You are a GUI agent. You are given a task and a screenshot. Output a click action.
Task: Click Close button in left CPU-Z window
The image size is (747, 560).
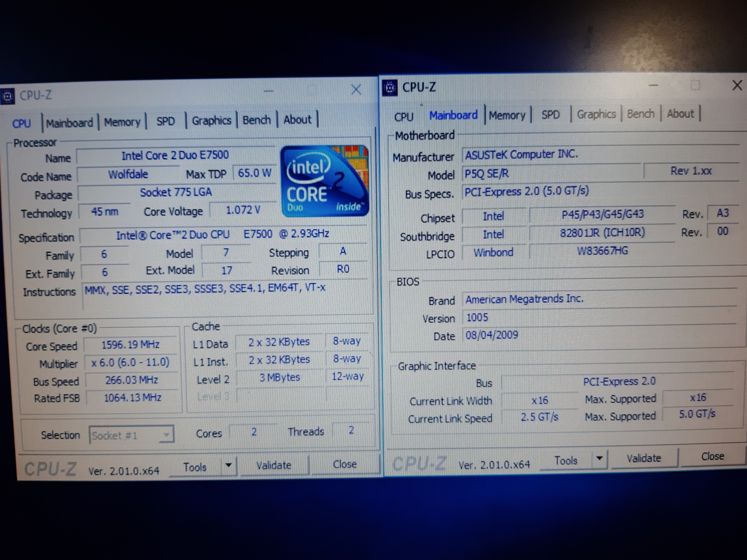point(344,464)
